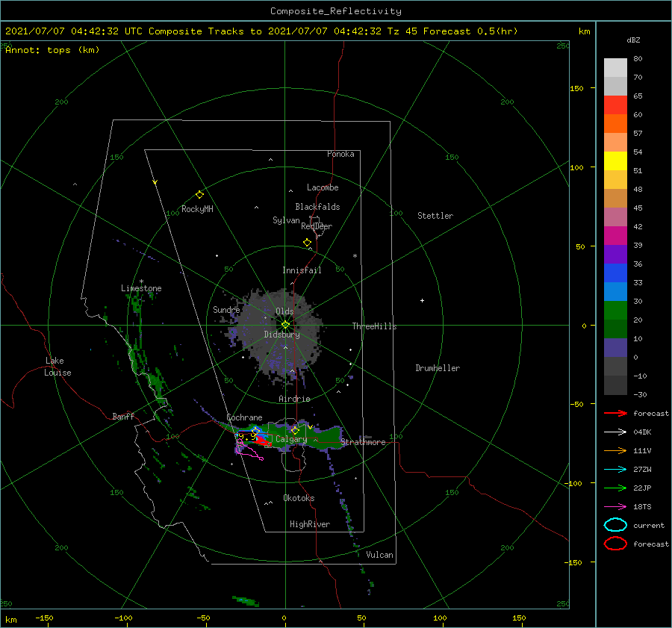Click the white 04DK track arrow icon
This screenshot has height=628, width=672.
[x=615, y=432]
